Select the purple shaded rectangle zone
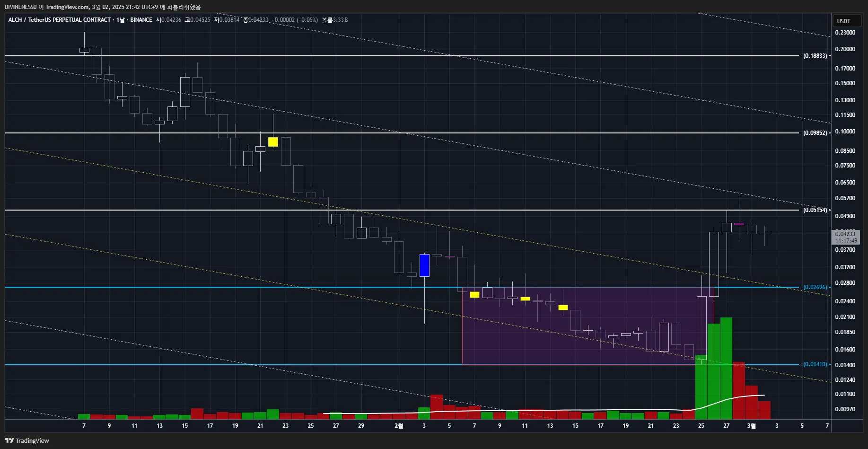The image size is (868, 449). pos(587,326)
